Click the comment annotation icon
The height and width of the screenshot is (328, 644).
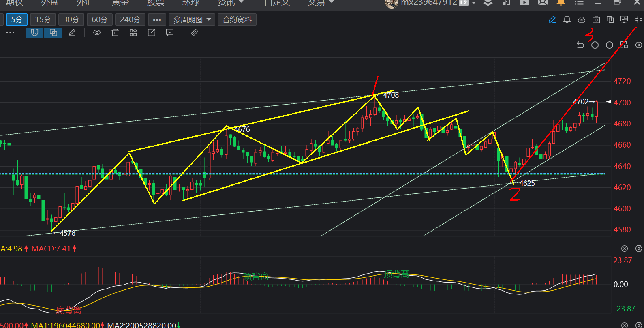point(170,32)
